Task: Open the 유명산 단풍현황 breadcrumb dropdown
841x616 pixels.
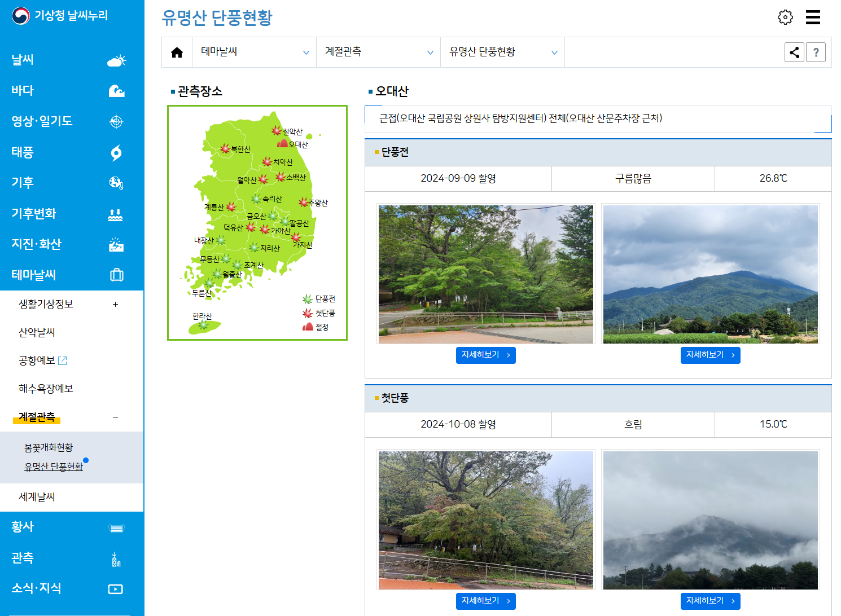Action: [x=502, y=52]
